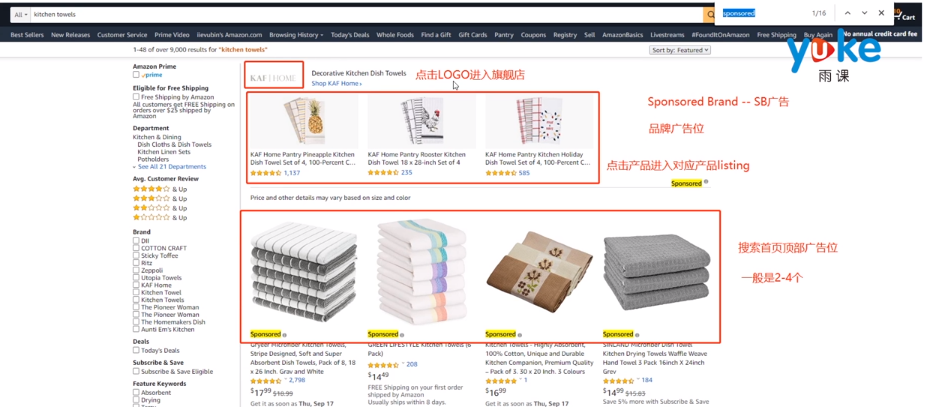Click the pineapple dish towel thumbnail
Image resolution: width=937 pixels, height=407 pixels.
click(x=304, y=122)
